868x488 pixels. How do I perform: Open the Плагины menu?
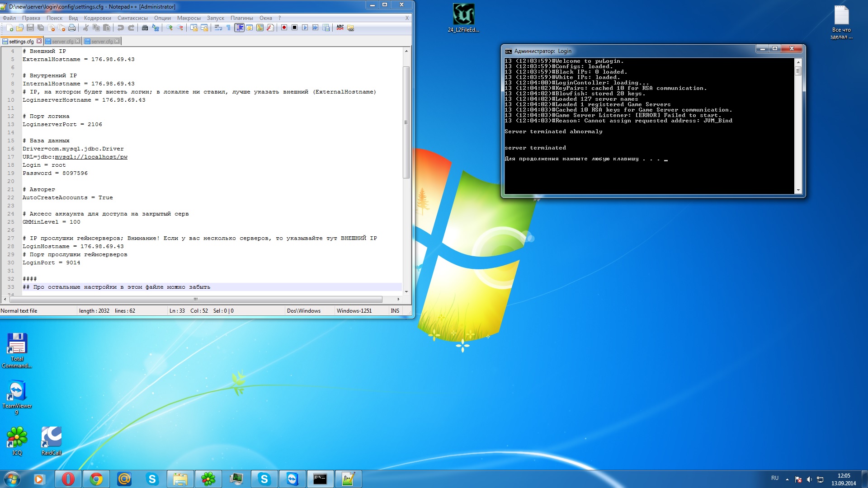[242, 18]
